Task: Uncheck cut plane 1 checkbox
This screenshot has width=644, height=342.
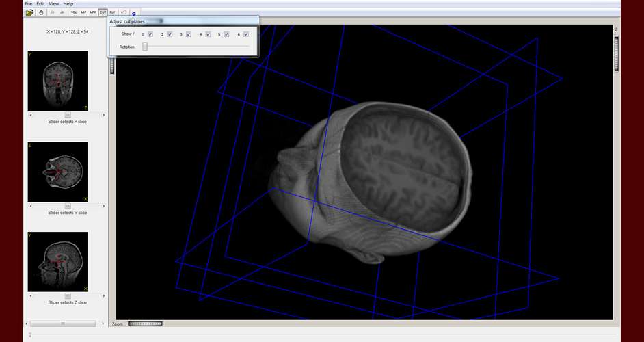Action: point(150,34)
